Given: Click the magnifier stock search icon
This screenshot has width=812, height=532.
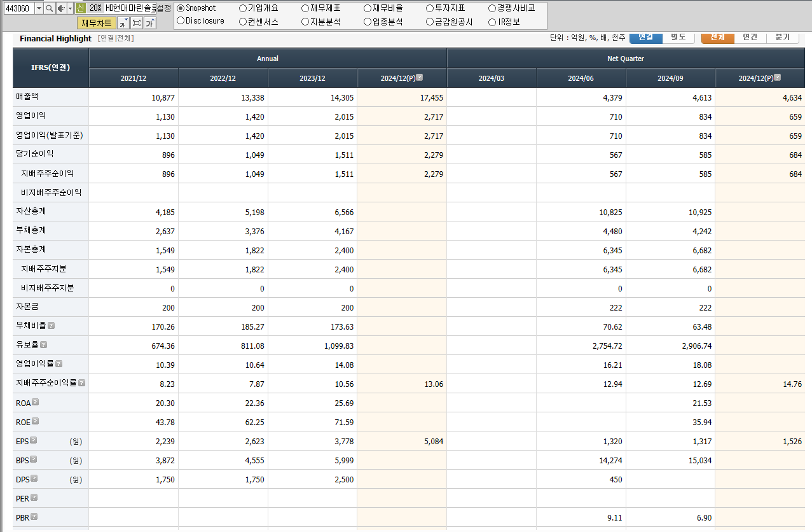Looking at the screenshot, I should tap(49, 8).
